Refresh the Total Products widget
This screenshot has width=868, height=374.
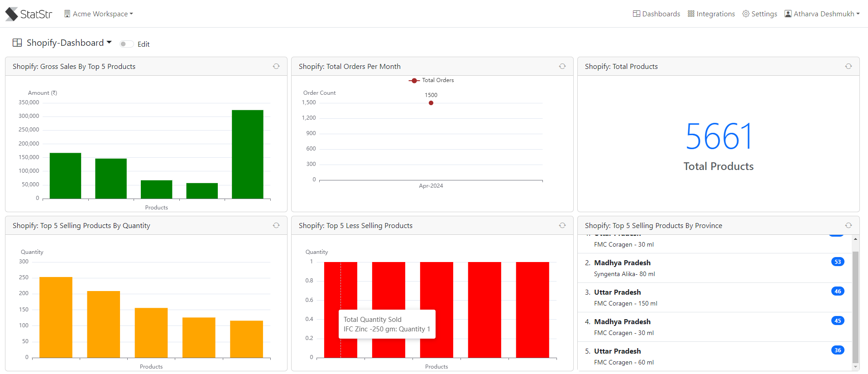[x=849, y=66]
